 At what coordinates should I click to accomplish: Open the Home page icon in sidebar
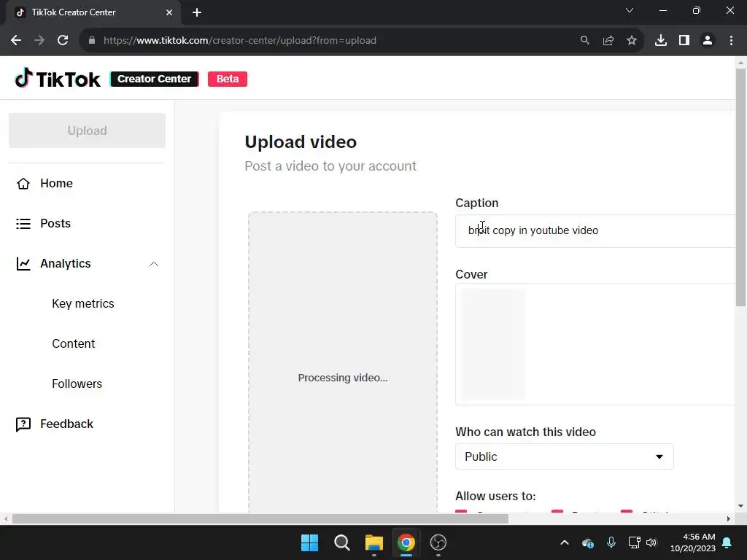click(x=23, y=183)
